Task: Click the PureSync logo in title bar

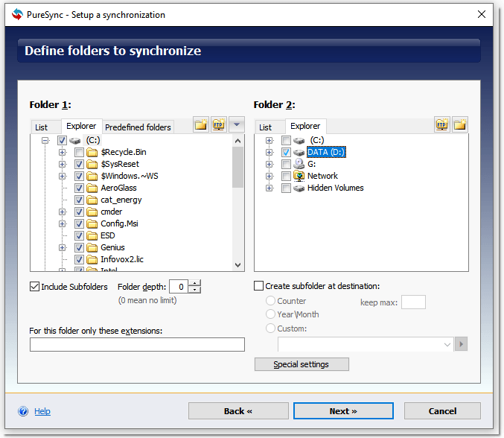Action: 17,14
